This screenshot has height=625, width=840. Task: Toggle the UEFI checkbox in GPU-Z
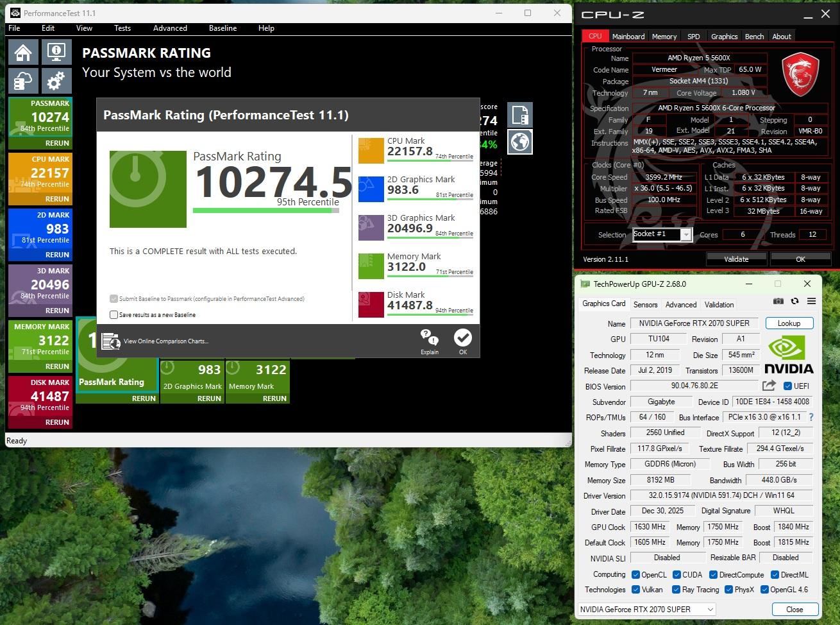pos(787,386)
